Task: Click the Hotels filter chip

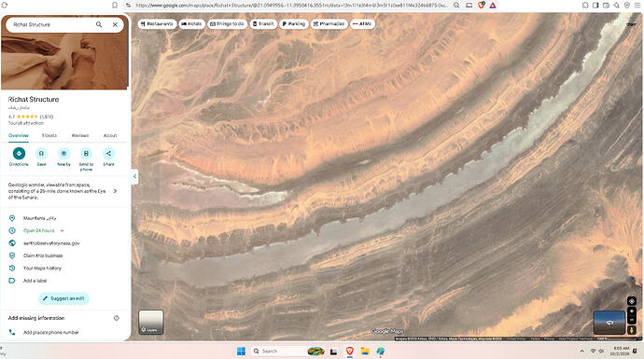Action: pos(192,24)
